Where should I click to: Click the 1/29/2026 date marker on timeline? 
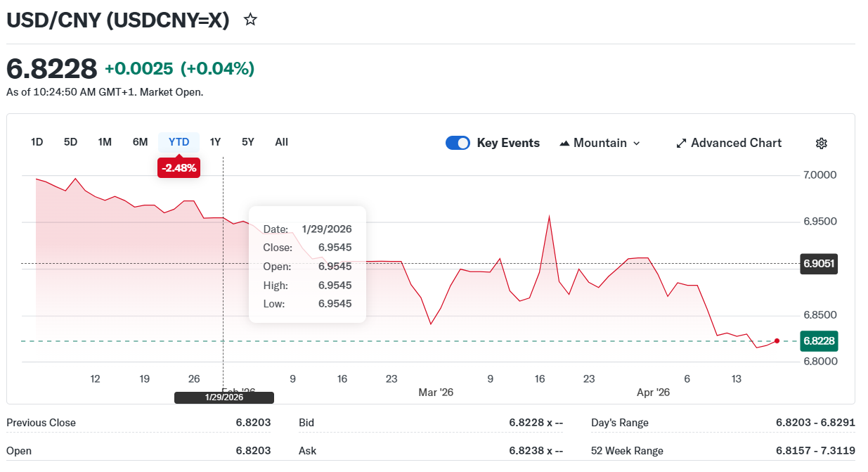click(224, 397)
